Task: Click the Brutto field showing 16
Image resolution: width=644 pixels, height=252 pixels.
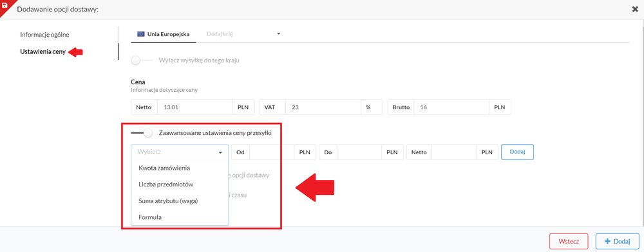Action: (451, 107)
